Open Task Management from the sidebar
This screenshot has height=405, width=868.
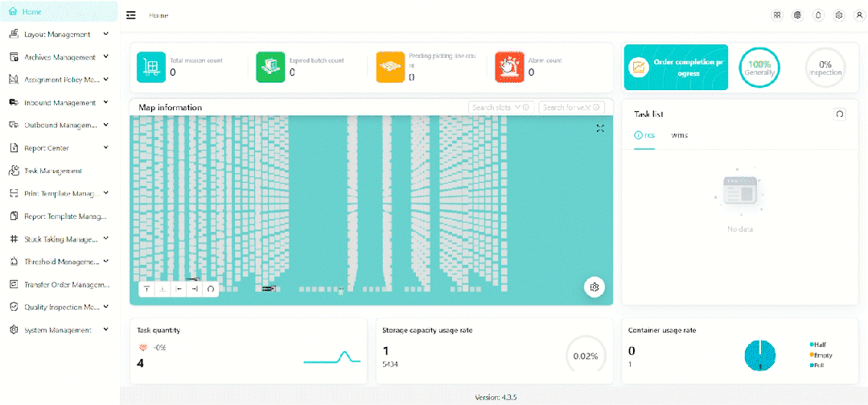coord(52,172)
